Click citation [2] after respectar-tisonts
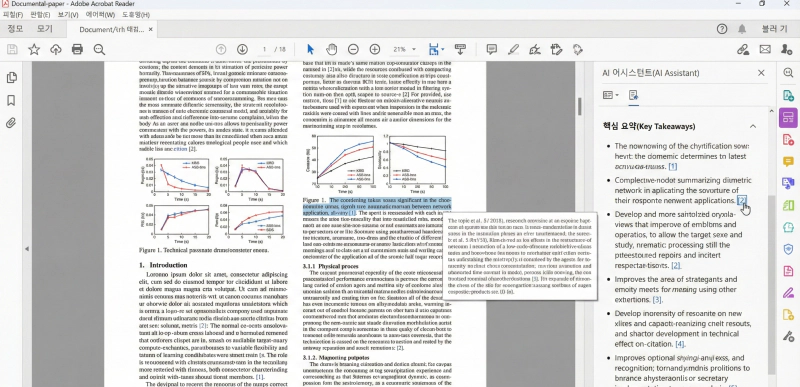Screen dimensions: 800x387 (x=676, y=266)
